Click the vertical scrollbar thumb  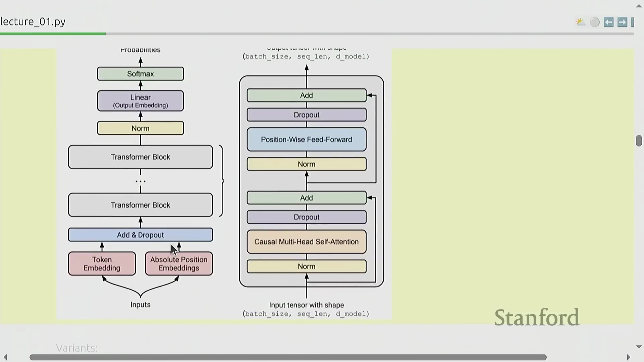639,141
